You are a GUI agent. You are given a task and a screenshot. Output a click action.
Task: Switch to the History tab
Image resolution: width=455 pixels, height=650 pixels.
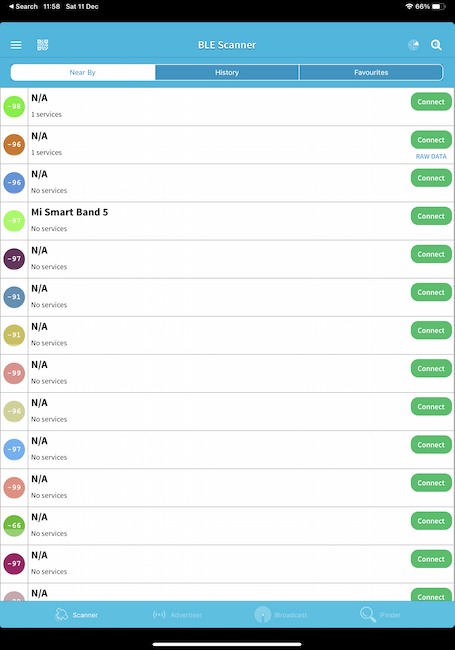pos(227,73)
